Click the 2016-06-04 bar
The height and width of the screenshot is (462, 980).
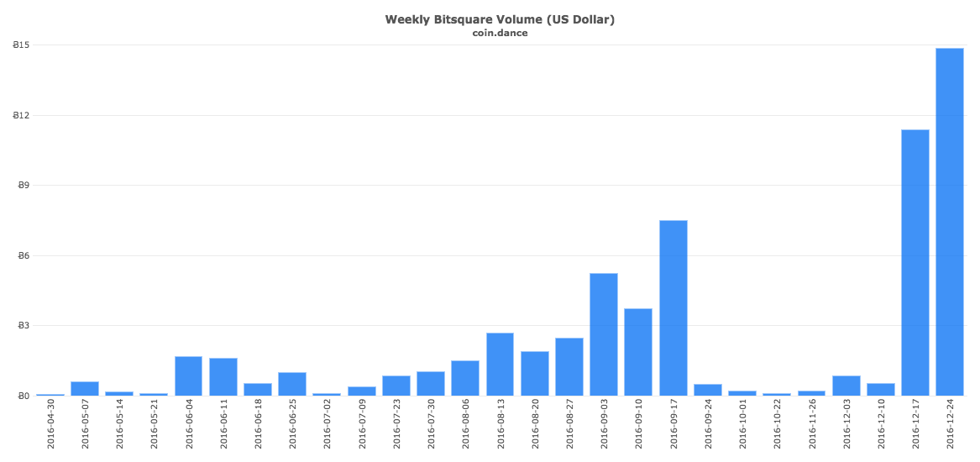(188, 375)
